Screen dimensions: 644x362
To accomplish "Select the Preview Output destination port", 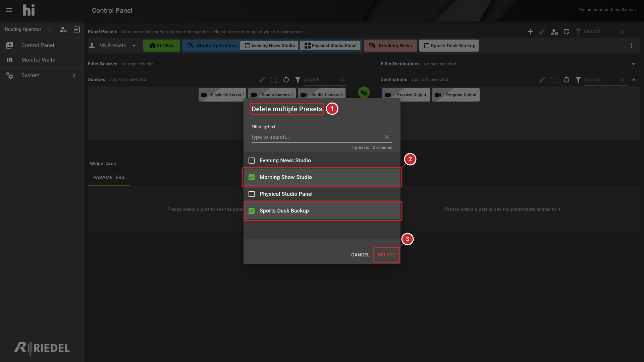I will pyautogui.click(x=406, y=95).
